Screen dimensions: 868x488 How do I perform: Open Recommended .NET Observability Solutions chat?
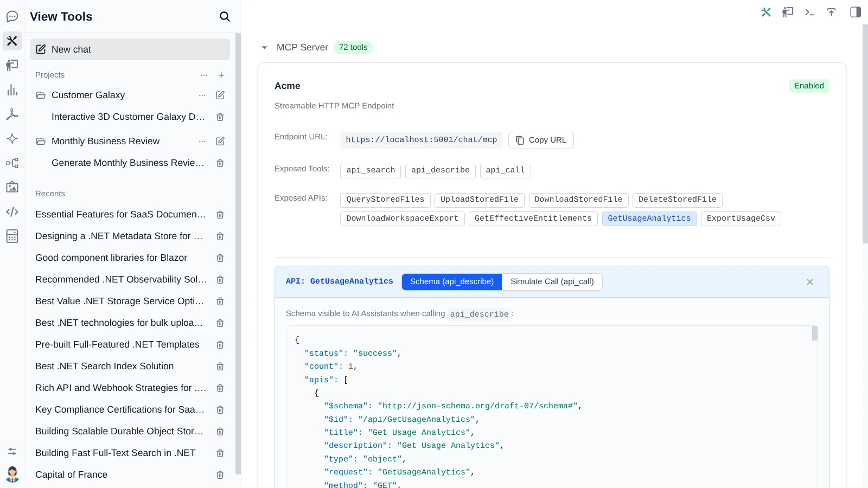(x=120, y=279)
